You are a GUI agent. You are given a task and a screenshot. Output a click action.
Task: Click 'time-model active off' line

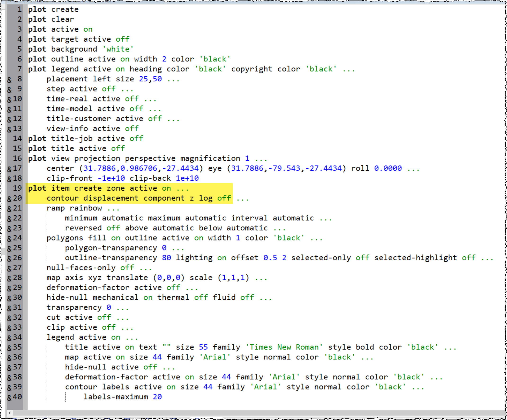(x=104, y=109)
